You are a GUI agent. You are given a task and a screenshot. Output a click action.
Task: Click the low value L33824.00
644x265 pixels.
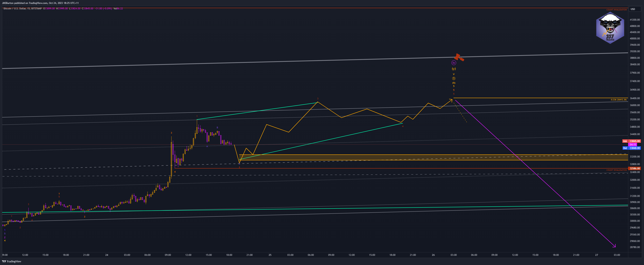[x=75, y=9]
